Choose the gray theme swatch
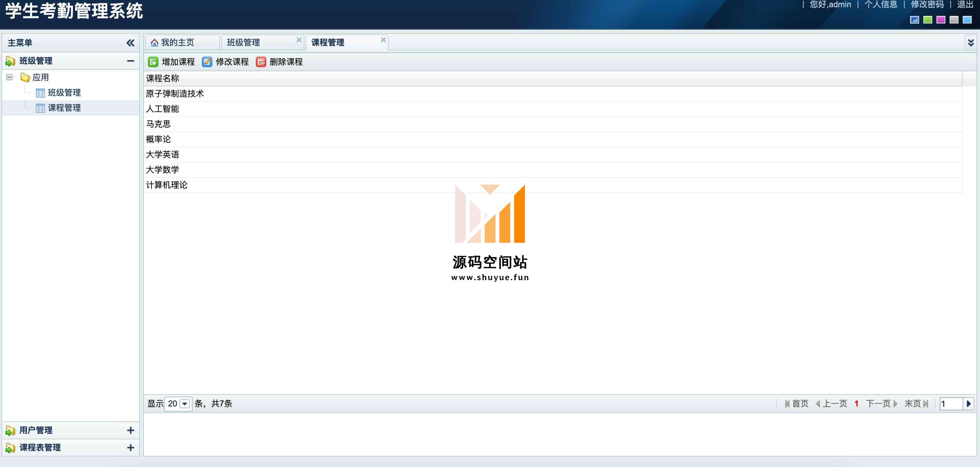980x467 pixels. [x=954, y=20]
